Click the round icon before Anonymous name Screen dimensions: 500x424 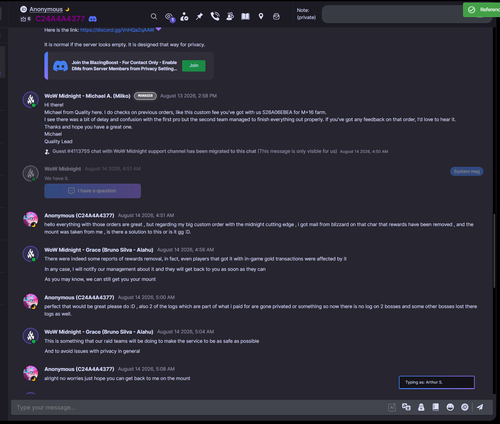coord(24,9)
